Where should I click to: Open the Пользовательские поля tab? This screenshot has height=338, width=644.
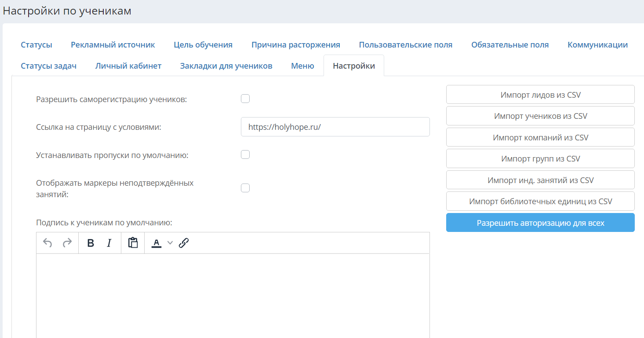point(406,44)
